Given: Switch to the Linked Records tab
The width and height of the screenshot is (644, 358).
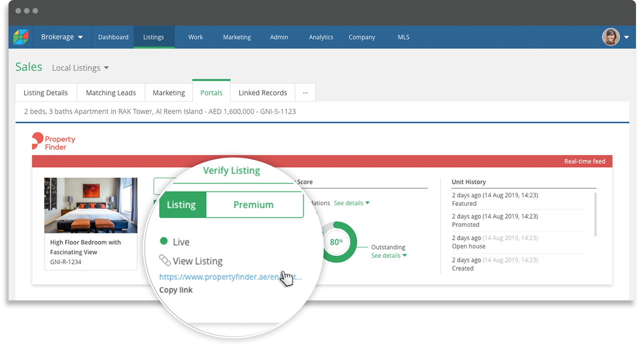Looking at the screenshot, I should [x=263, y=93].
